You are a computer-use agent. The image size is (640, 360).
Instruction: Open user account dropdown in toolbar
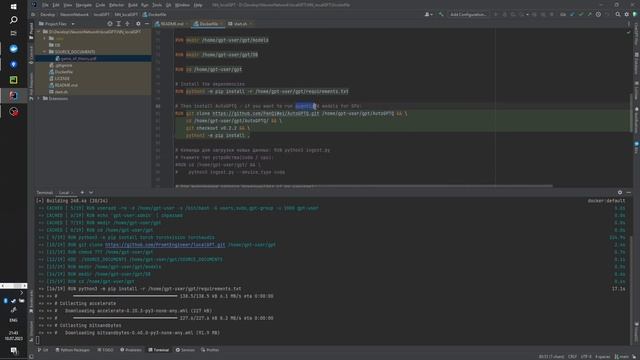point(428,15)
